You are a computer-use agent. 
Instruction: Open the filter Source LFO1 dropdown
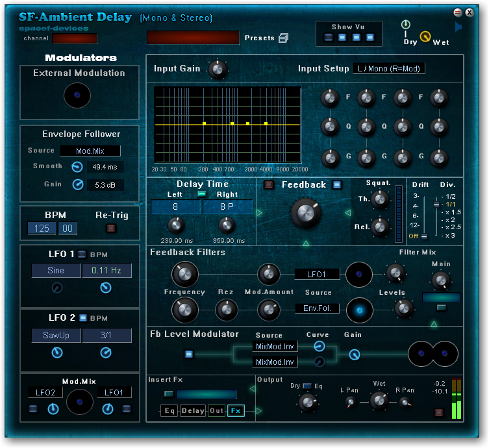coord(317,275)
